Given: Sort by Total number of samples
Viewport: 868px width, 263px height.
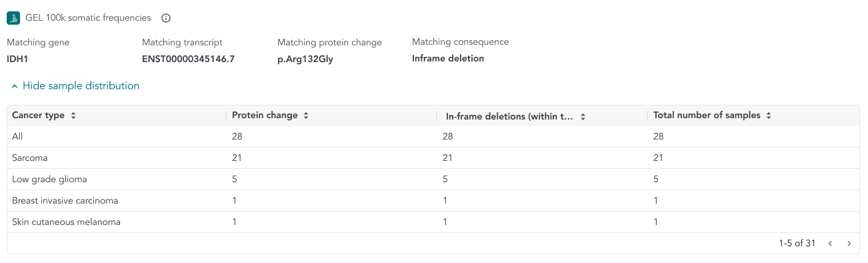Looking at the screenshot, I should point(768,115).
